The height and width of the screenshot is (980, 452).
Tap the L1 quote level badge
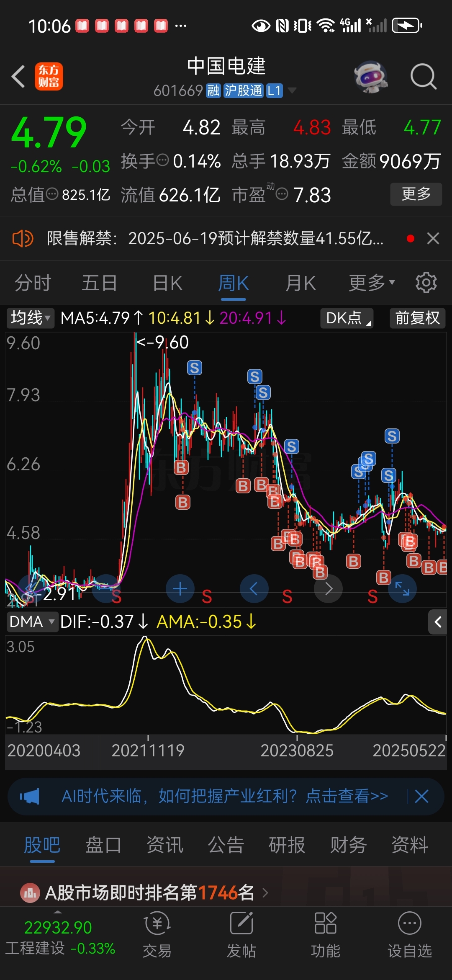(x=275, y=90)
